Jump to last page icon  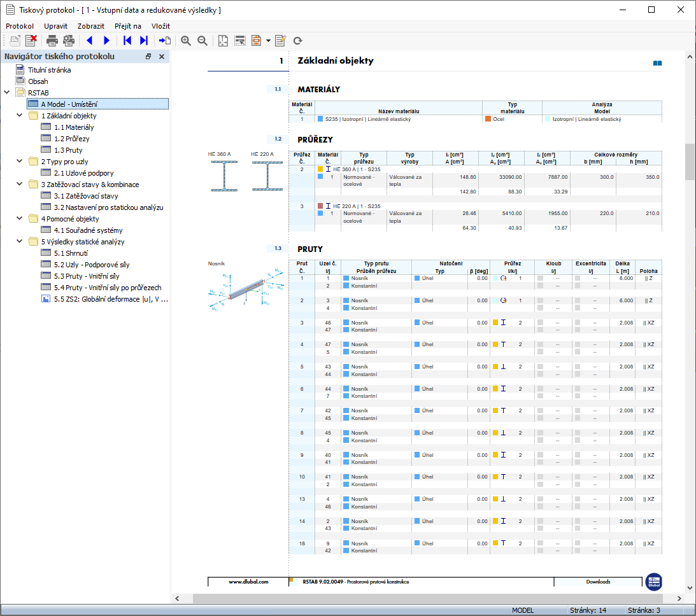point(144,41)
